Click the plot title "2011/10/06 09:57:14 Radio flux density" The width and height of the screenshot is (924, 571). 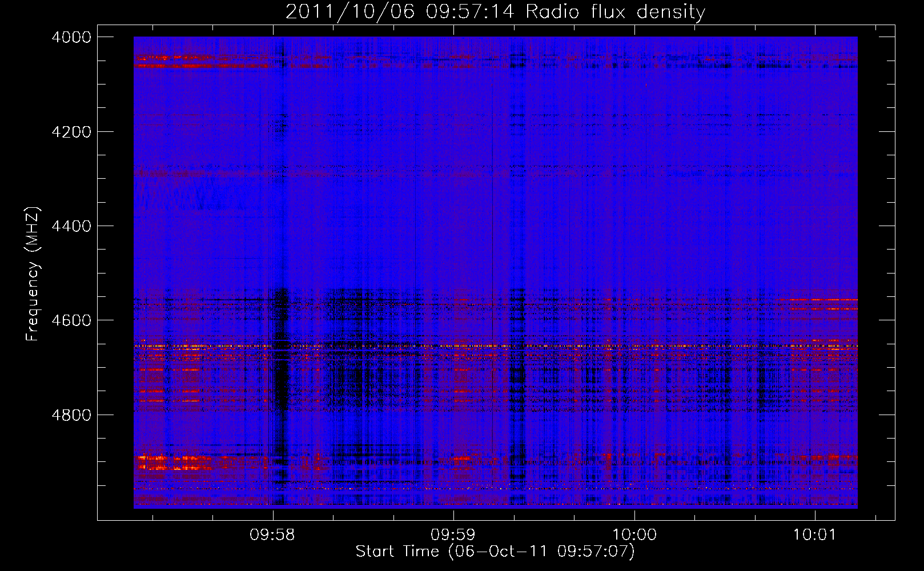(x=495, y=12)
